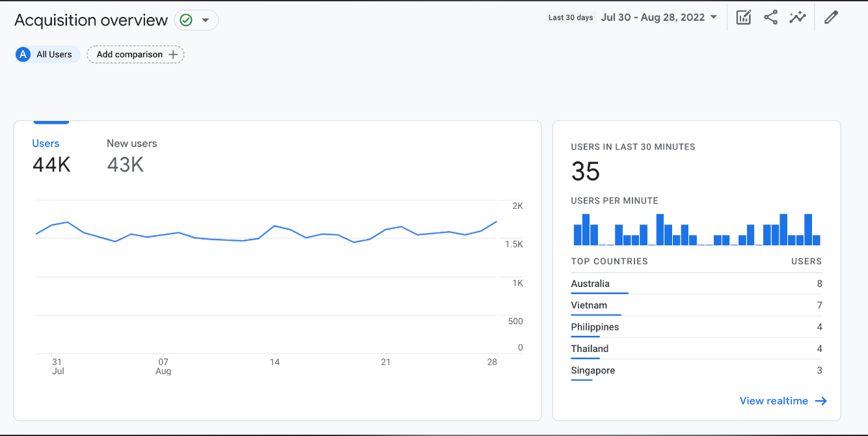Screen dimensions: 868x436
Task: Open the Insights sparkline icon
Action: 798,18
